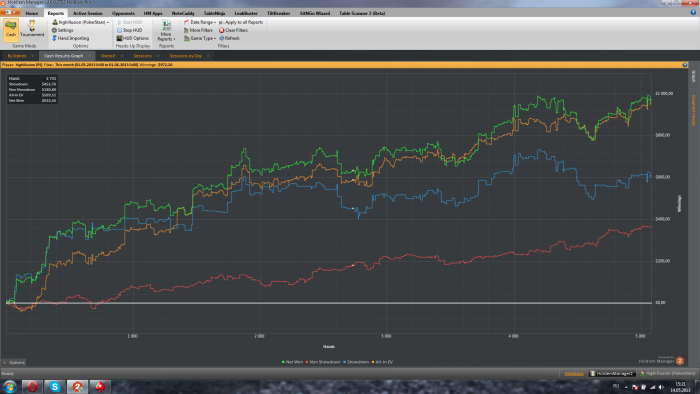
Task: Switch to Active Session ribbon tab
Action: pos(88,13)
